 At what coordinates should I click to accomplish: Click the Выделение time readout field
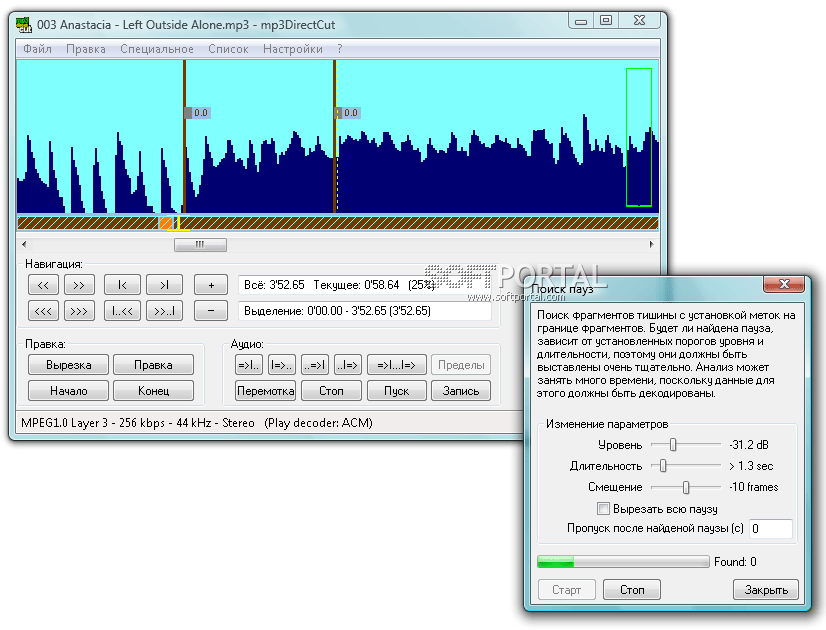365,311
